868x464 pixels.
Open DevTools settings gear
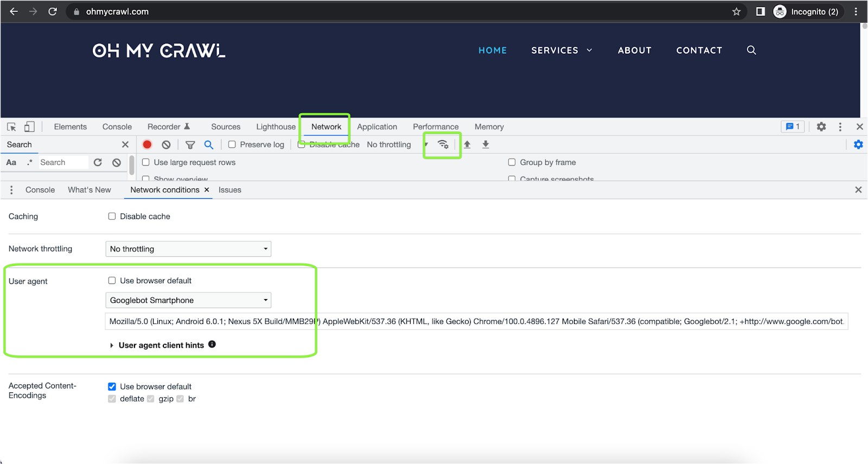point(821,126)
